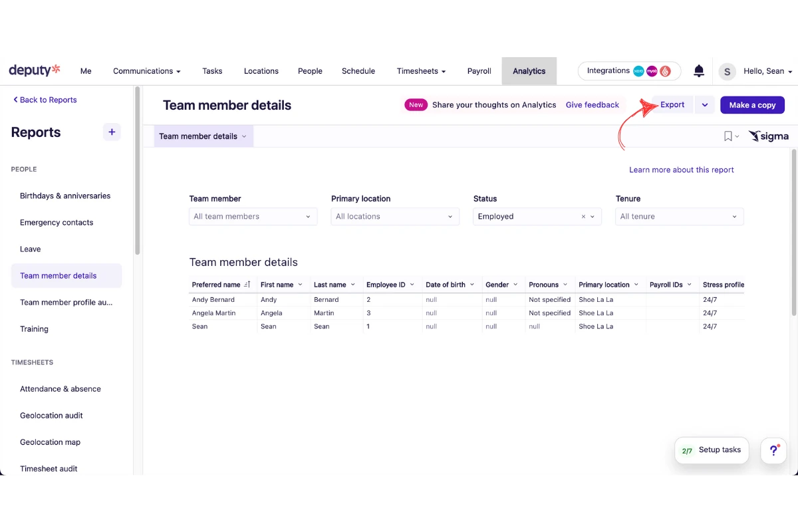Go to the Payroll page

click(x=479, y=71)
